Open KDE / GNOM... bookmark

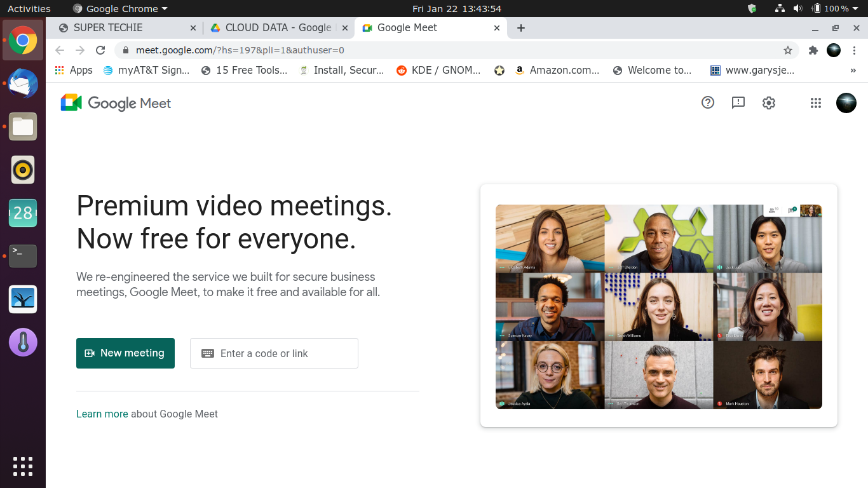(439, 71)
